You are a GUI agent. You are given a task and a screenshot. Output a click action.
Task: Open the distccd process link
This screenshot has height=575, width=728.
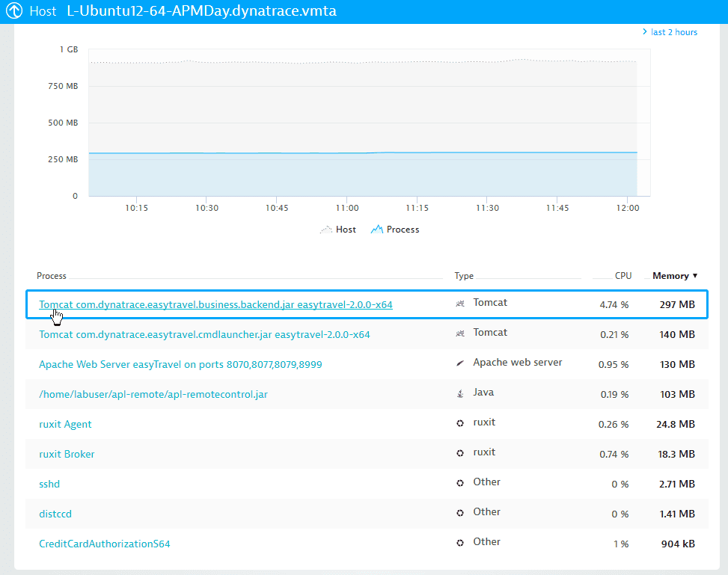(55, 514)
